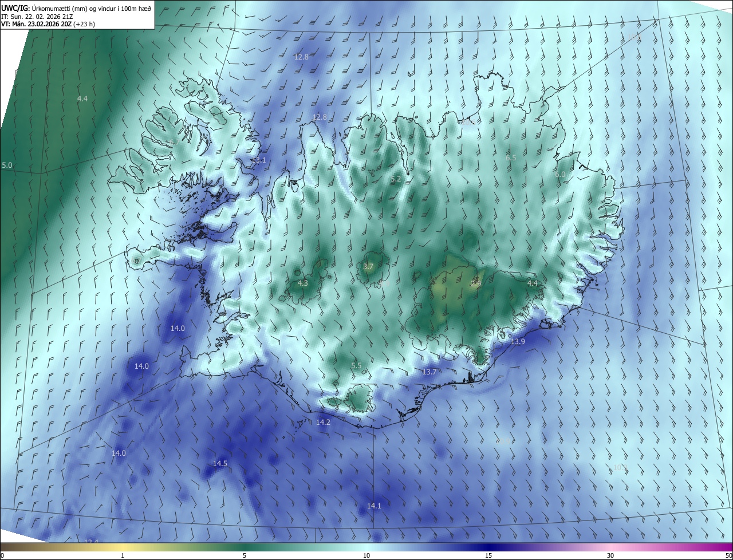Viewport: 733px width, 560px height.
Task: Click the 3.7 value on the glacier
Action: tap(368, 267)
